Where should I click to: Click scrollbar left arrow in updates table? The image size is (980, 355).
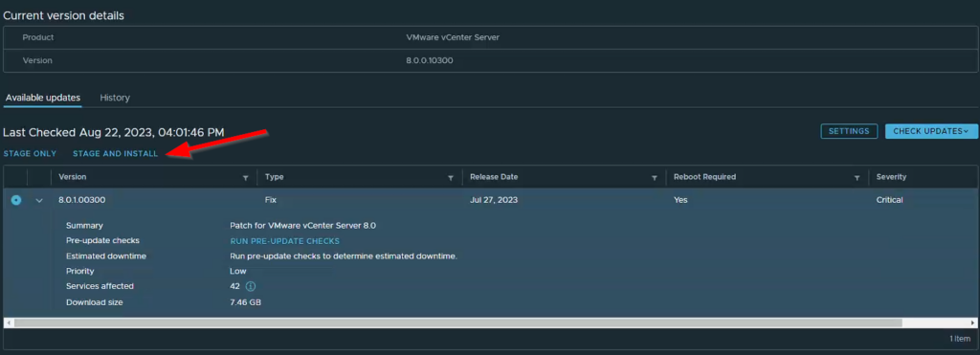(8, 323)
